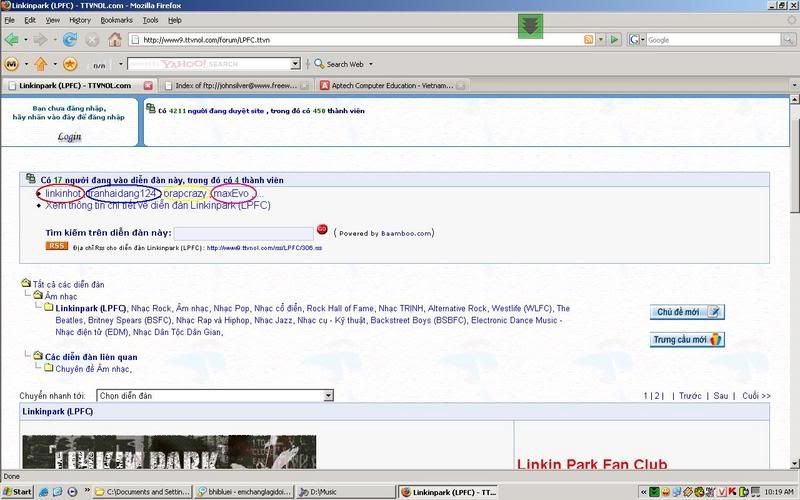Image resolution: width=800 pixels, height=500 pixels.
Task: Open the M icon dropdown arrow
Action: pos(26,64)
